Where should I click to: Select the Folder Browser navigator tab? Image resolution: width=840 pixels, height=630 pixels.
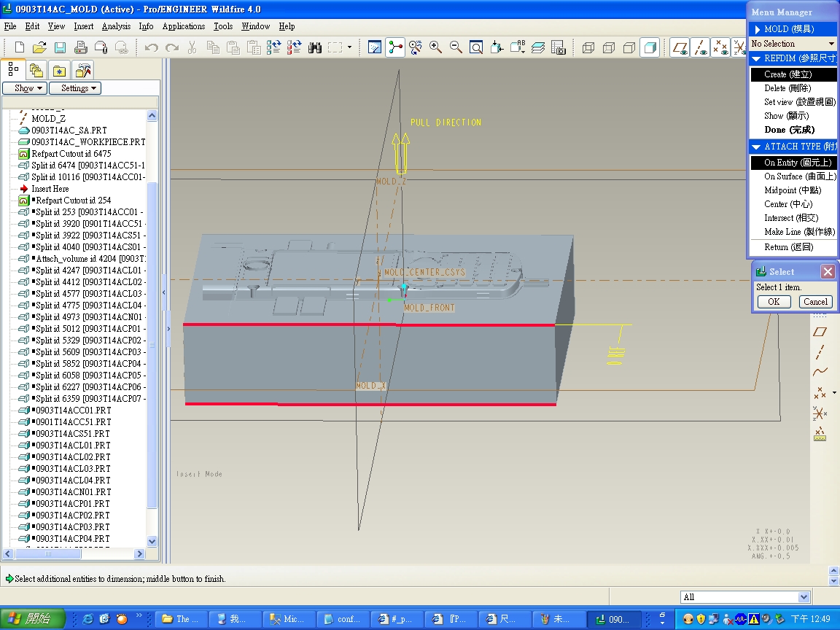[x=36, y=70]
